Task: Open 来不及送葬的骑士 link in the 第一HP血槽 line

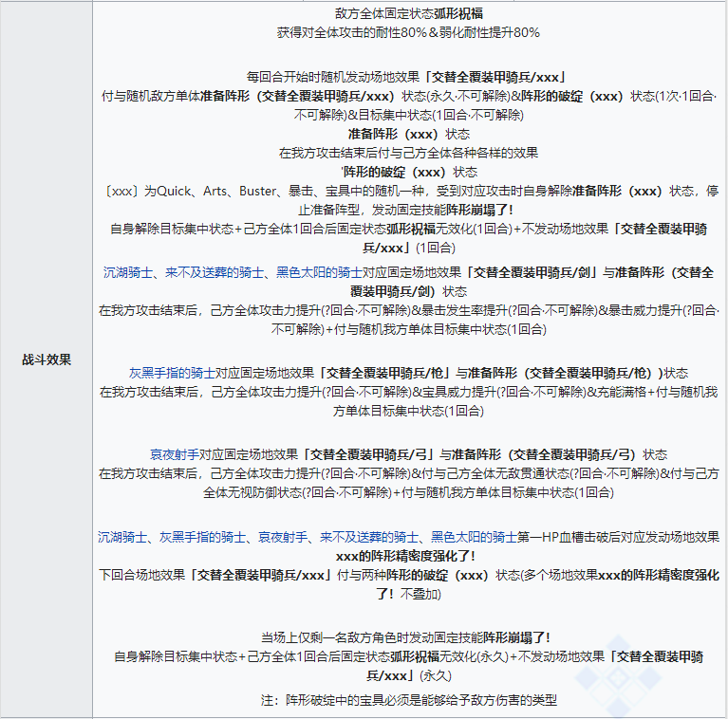Action: pos(369,537)
